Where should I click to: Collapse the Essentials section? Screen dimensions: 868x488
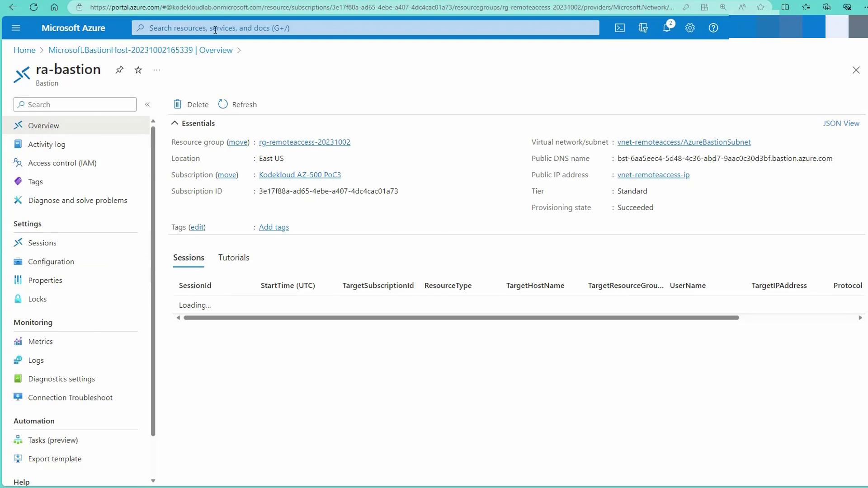(193, 123)
